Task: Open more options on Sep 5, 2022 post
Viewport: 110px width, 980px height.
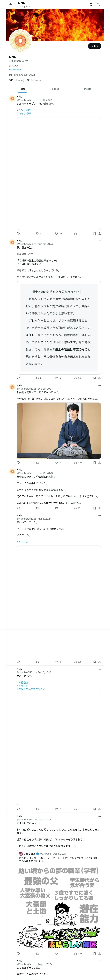Action: 100,669
